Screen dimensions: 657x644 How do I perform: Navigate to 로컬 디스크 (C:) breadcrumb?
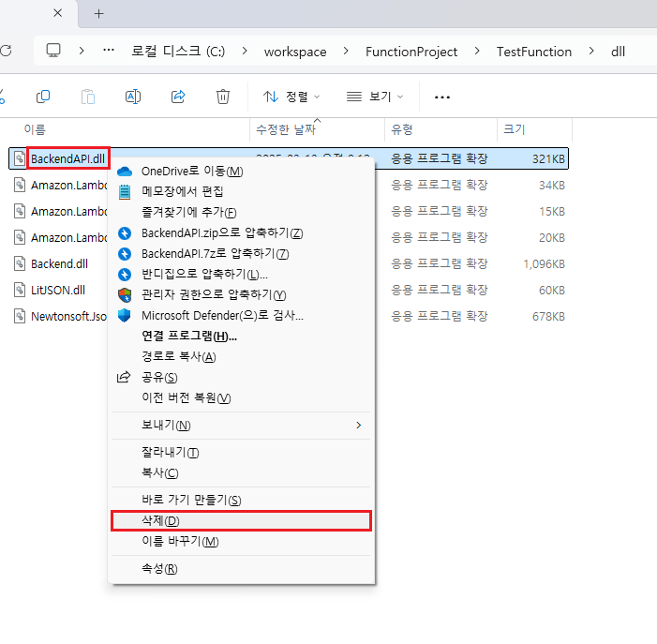pyautogui.click(x=178, y=52)
